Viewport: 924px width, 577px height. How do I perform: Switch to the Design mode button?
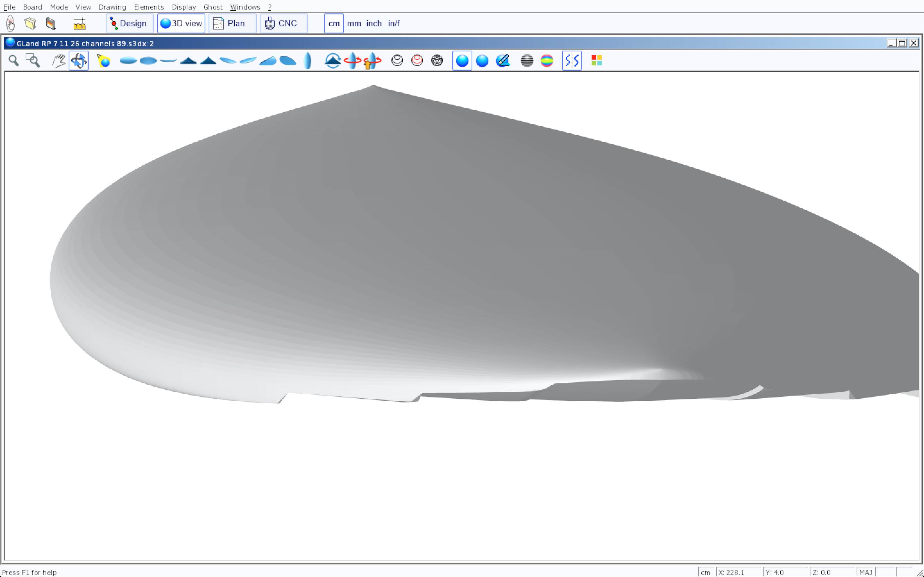(x=129, y=23)
